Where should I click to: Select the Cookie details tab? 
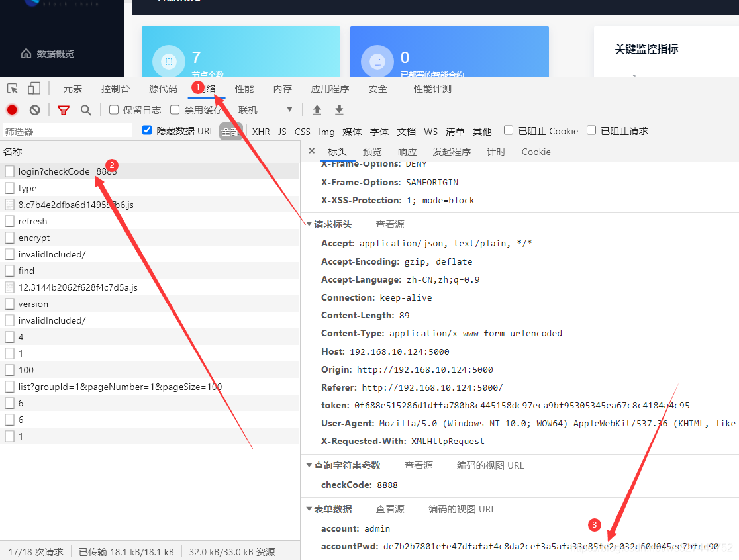click(536, 152)
